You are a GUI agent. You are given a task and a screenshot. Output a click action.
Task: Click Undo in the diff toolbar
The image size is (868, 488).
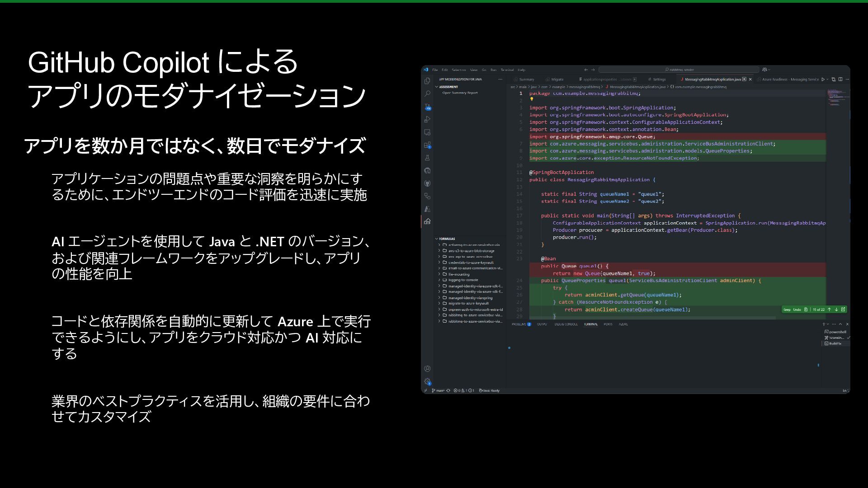tap(797, 310)
